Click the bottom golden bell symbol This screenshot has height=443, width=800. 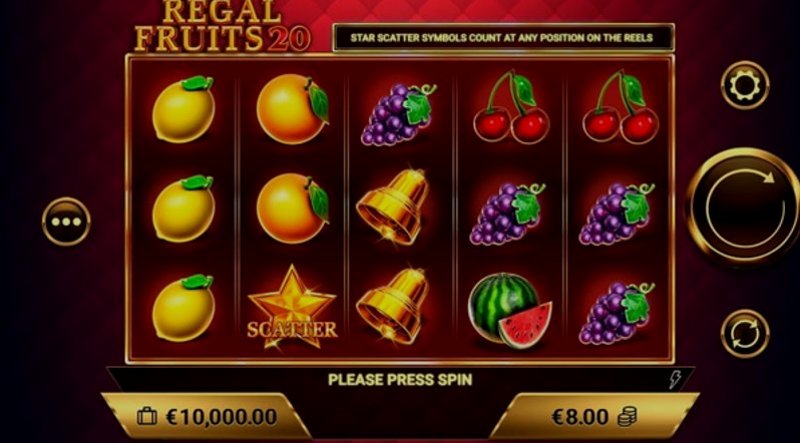(x=393, y=306)
